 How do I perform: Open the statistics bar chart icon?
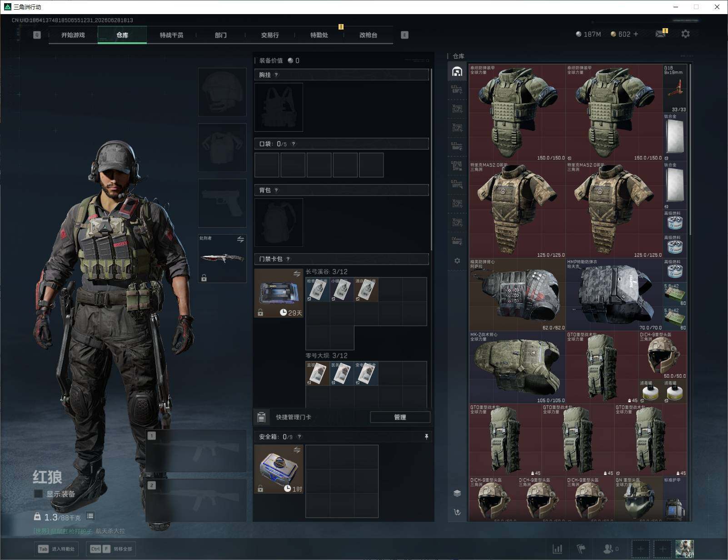click(557, 549)
